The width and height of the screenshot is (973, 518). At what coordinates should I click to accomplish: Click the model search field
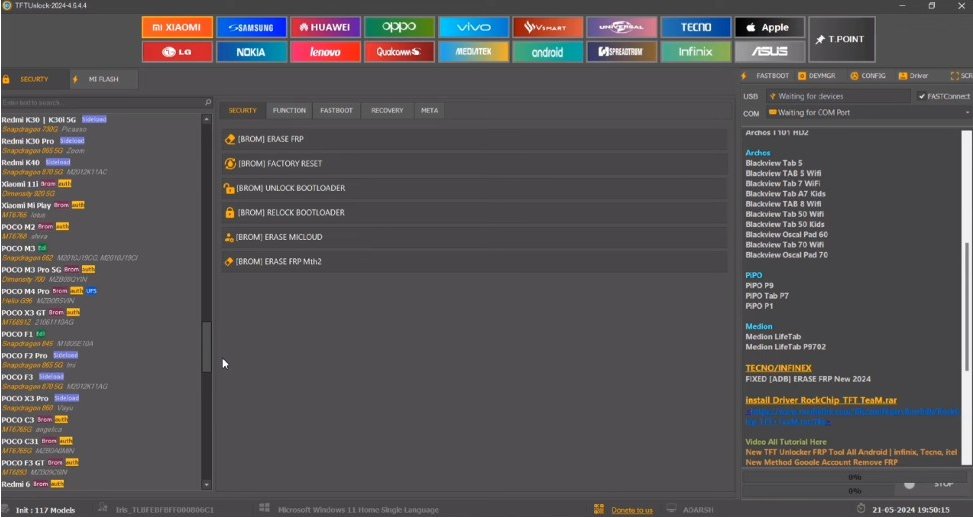tap(102, 102)
